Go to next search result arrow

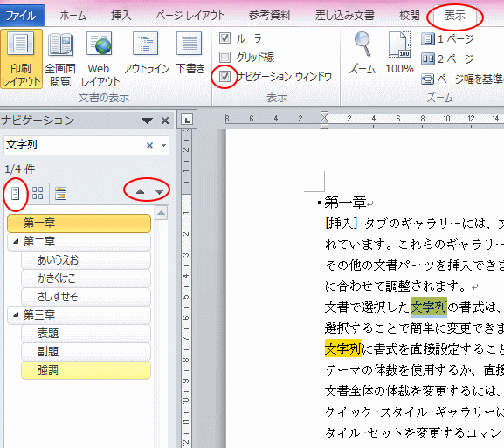point(159,192)
